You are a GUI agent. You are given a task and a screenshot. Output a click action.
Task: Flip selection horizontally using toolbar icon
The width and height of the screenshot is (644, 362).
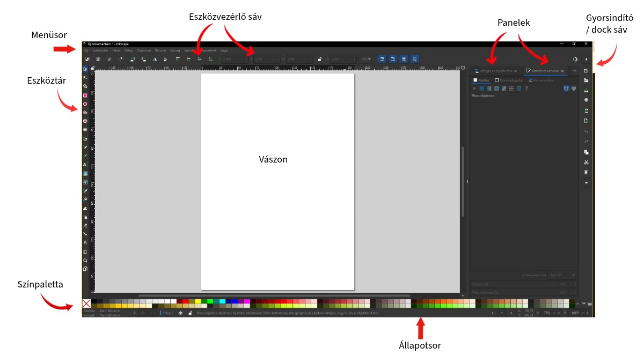(154, 59)
